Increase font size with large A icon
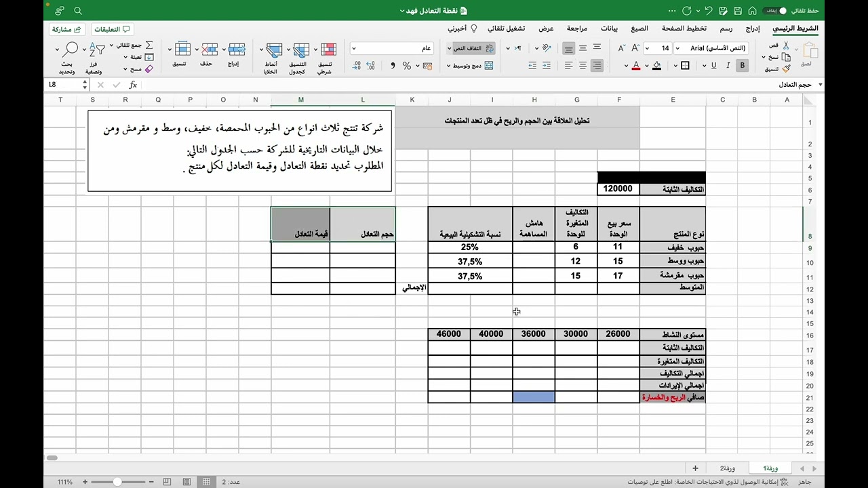Viewport: 868px width, 488px height. click(x=635, y=48)
